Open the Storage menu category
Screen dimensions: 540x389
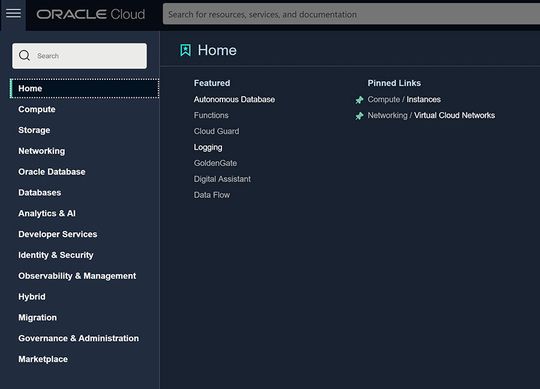click(x=34, y=130)
